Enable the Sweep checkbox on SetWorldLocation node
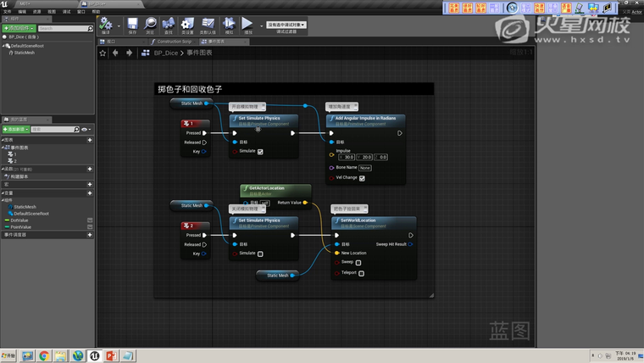This screenshot has width=644, height=363. tap(361, 263)
